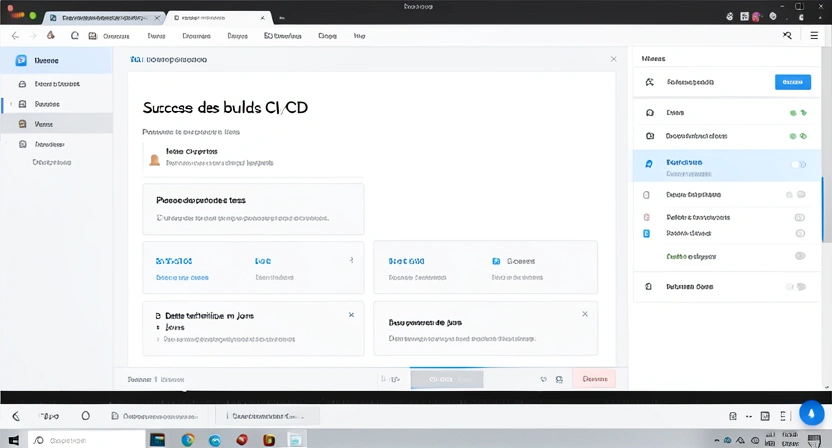Click the 'Success des builds CI/CD' heading
The width and height of the screenshot is (832, 448).
tap(225, 108)
